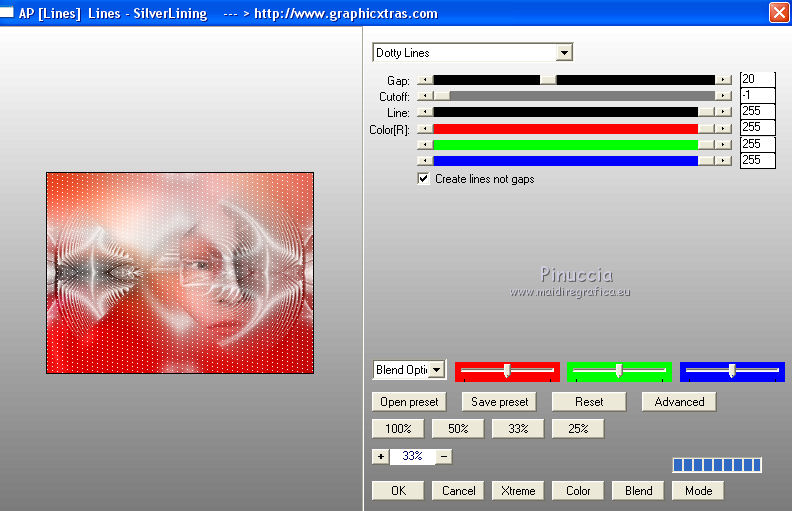Click right arrow of blue color slider
Viewport: 792px width, 511px height.
click(723, 161)
